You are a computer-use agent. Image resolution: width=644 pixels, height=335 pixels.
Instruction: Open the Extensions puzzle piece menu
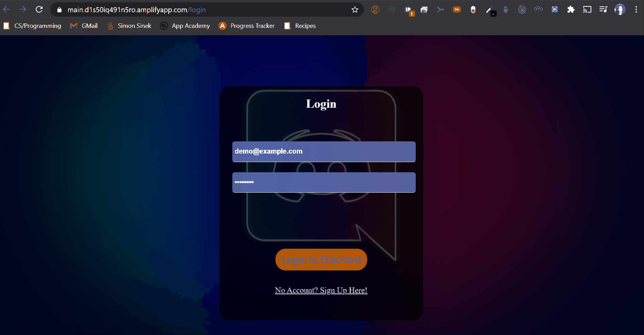tap(571, 10)
